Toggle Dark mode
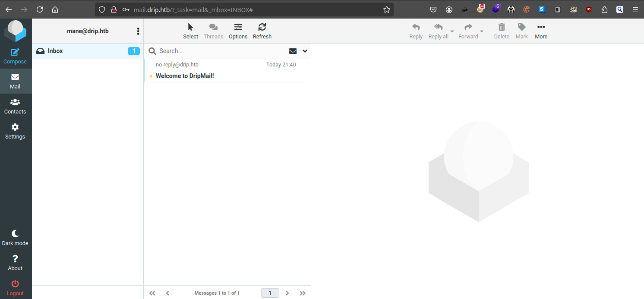Viewport: 644px width, 299px height. (15, 234)
